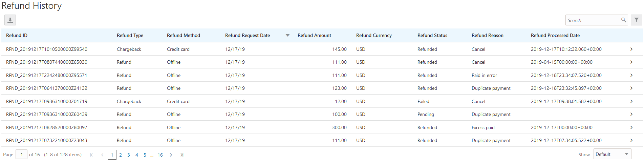Click the download refund history icon
This screenshot has width=644, height=161.
[x=10, y=20]
